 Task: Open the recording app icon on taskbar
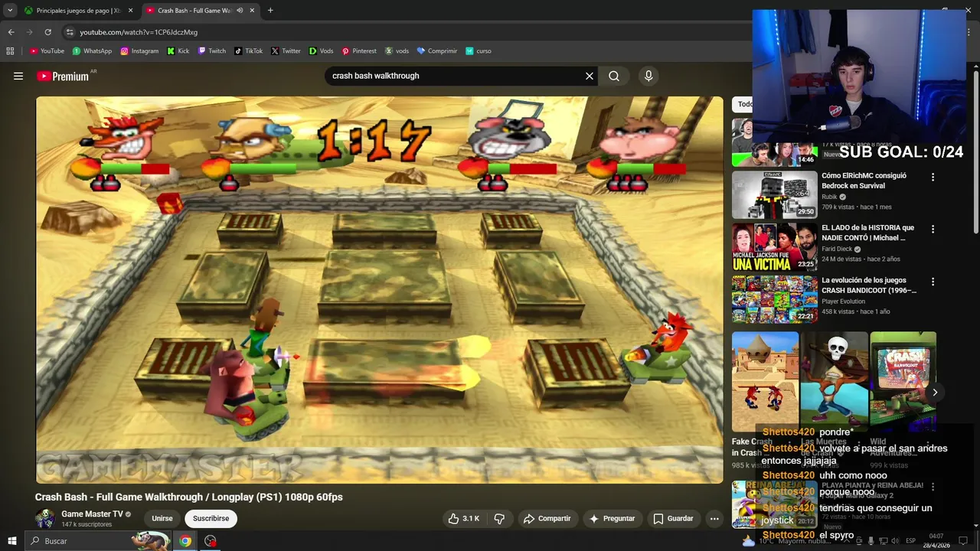(211, 541)
